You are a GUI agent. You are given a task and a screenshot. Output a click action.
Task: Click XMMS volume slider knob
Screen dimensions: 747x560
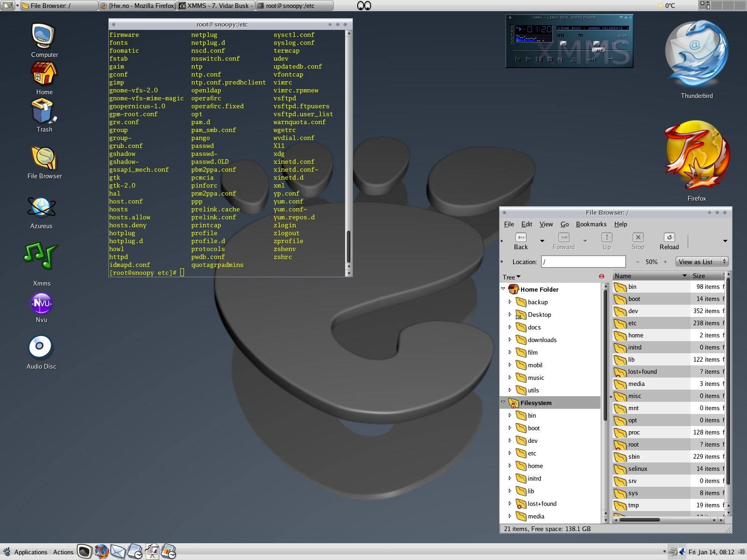click(x=564, y=43)
